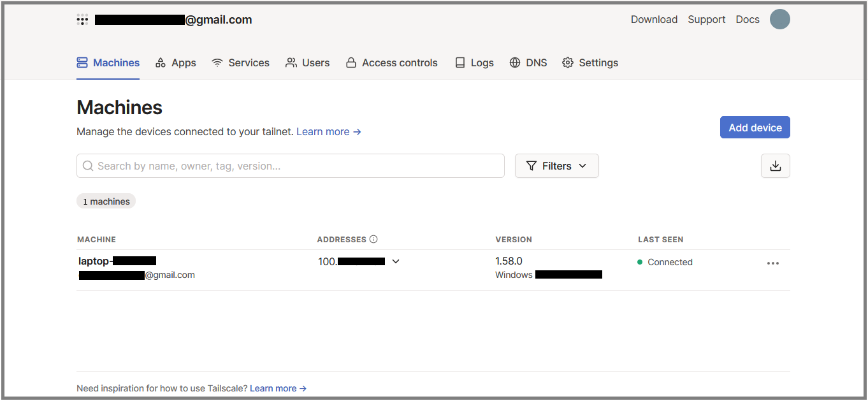Viewport: 868px width, 401px height.
Task: Click the LAST SEEN column header
Action: (660, 240)
